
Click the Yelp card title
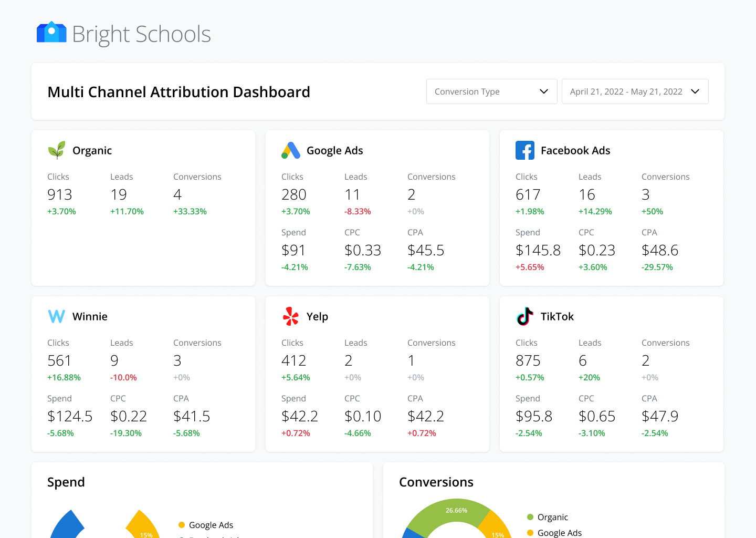pos(317,317)
